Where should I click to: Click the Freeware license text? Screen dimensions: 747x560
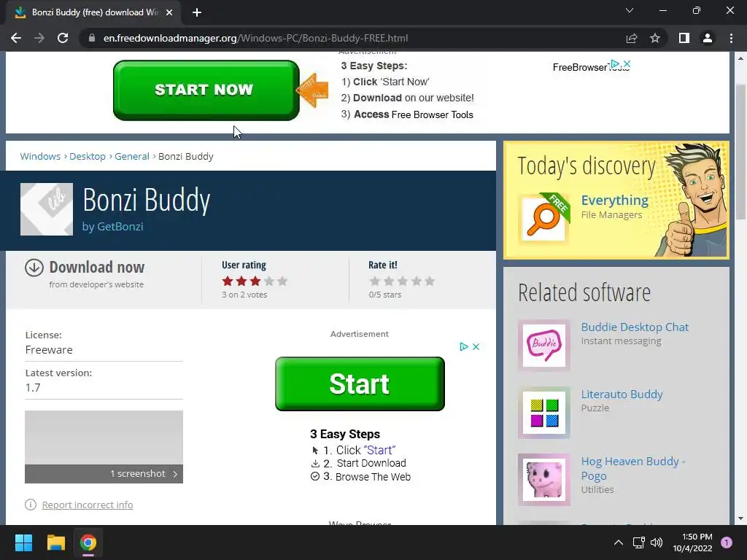coord(49,350)
